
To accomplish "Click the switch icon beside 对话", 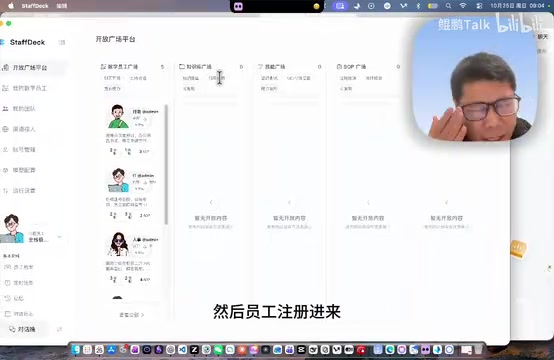I will tap(59, 329).
